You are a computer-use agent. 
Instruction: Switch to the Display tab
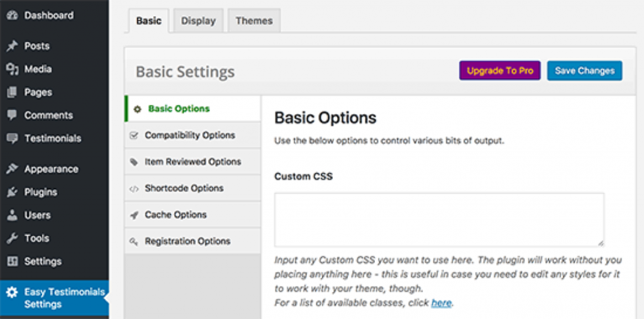[x=198, y=21]
